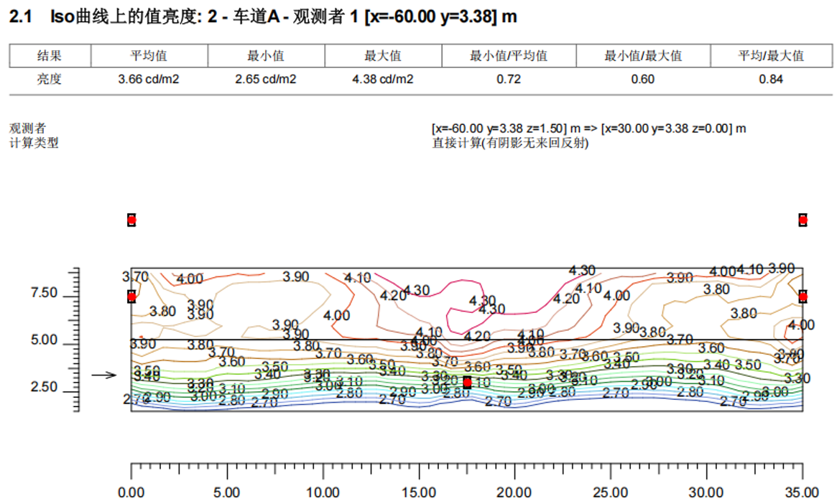Click the 直接计算(有阴影无来回反射) text
This screenshot has height=504, width=837.
(x=510, y=143)
